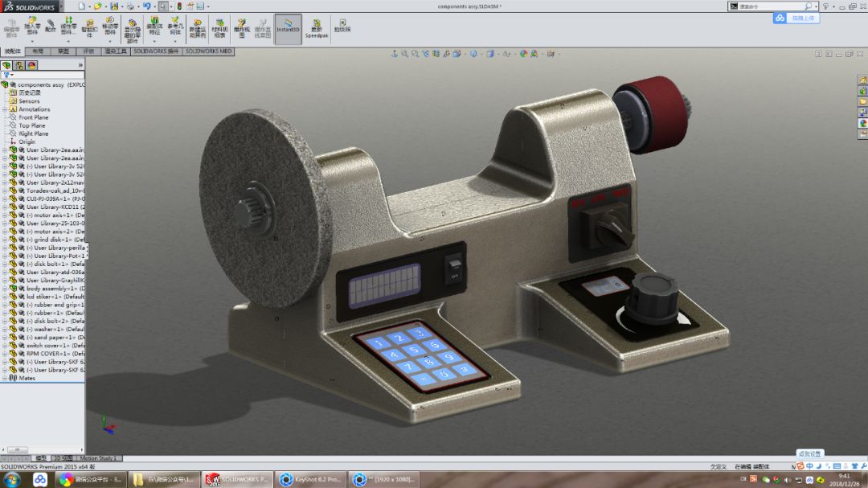Switch to the SOLIDWORKS MBD tab
This screenshot has width=868, height=488.
pos(207,51)
